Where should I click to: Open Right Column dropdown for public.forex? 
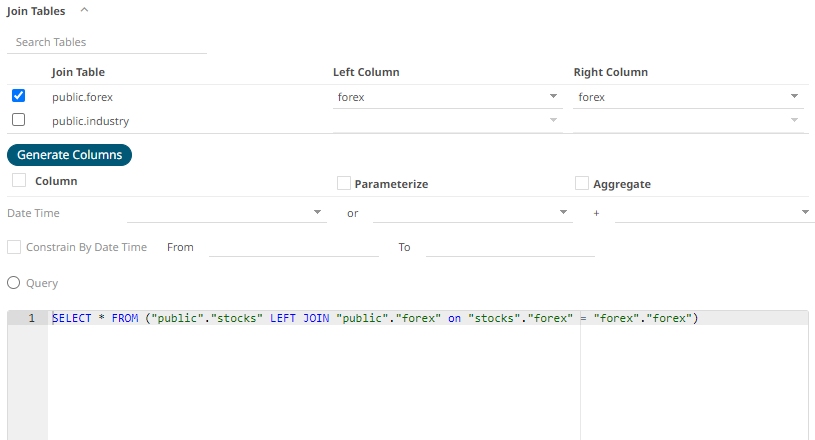[688, 97]
